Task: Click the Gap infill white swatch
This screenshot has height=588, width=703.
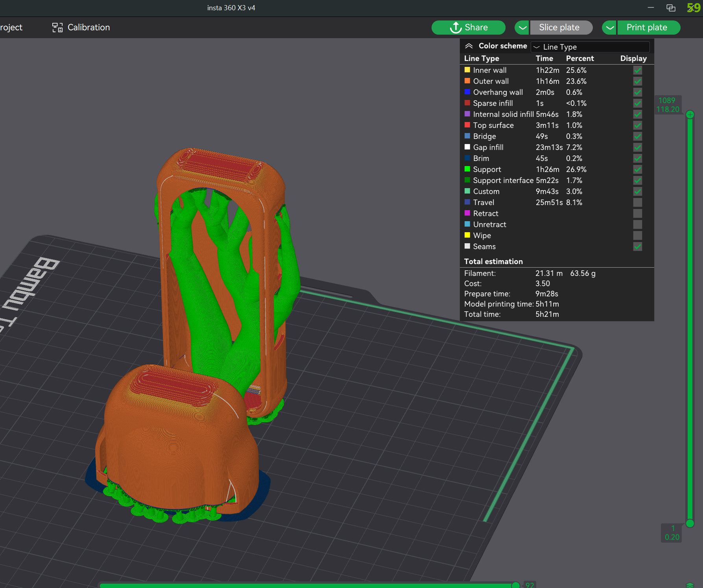Action: tap(467, 147)
